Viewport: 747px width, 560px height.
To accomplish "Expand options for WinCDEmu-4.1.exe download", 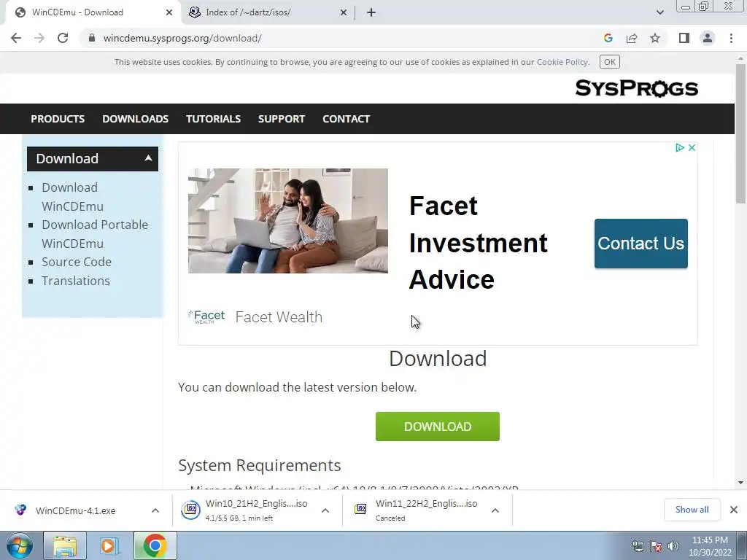I will 155,510.
